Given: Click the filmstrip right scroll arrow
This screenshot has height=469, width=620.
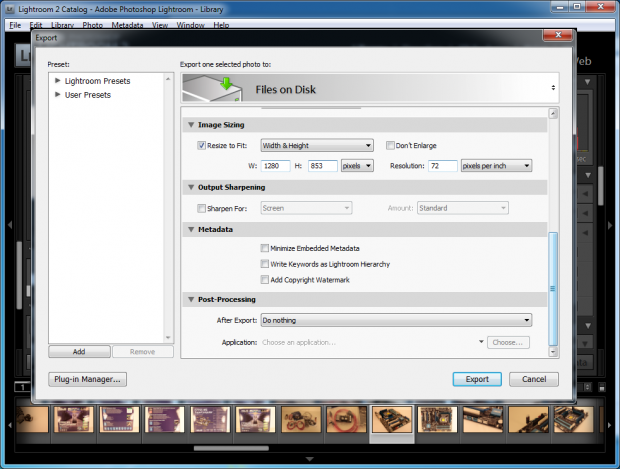Looking at the screenshot, I should [609, 425].
